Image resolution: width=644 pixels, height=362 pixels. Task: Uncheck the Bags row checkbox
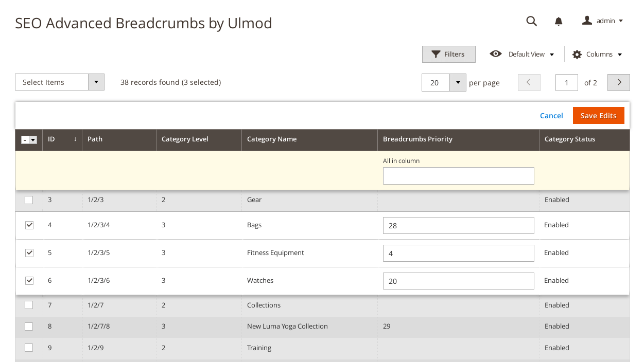(x=29, y=225)
